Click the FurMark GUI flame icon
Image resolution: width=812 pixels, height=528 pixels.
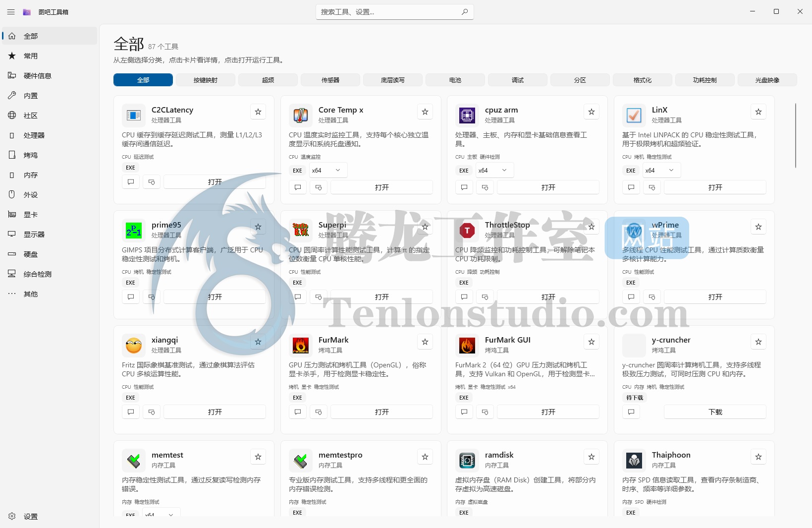pos(467,346)
